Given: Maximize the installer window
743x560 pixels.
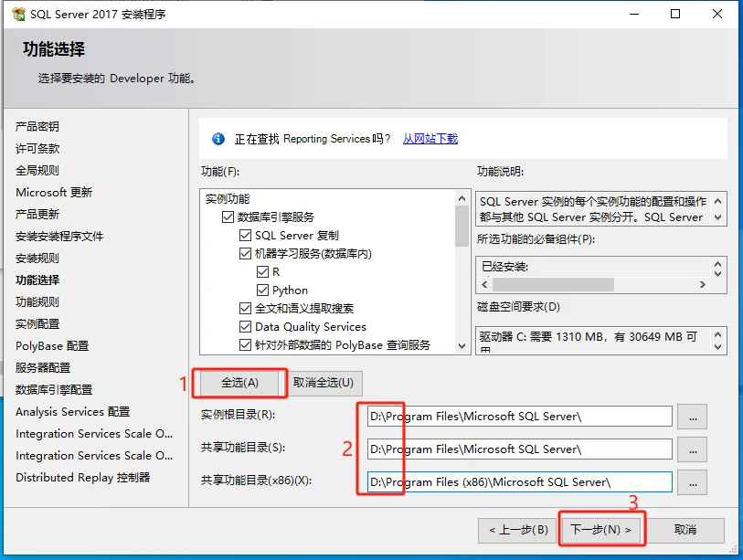Looking at the screenshot, I should click(675, 15).
